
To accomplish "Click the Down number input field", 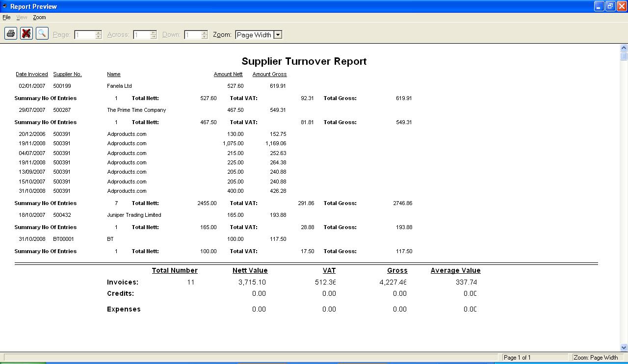I will tap(192, 35).
